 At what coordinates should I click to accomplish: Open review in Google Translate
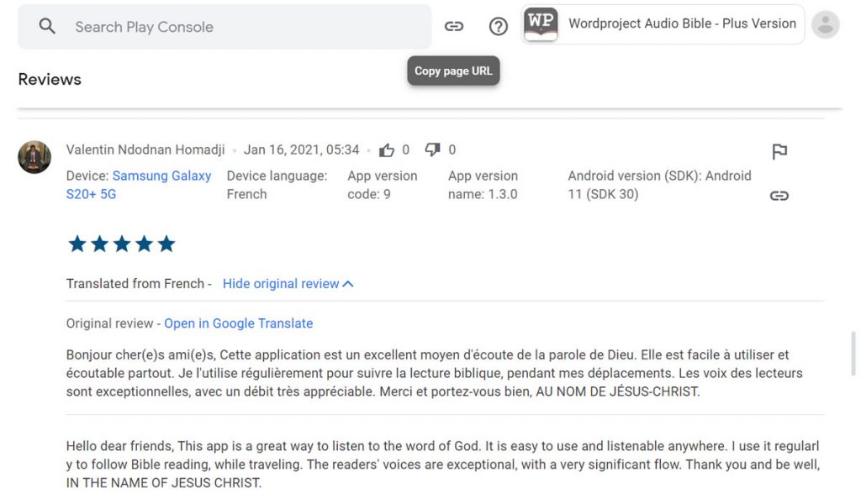[x=238, y=323]
